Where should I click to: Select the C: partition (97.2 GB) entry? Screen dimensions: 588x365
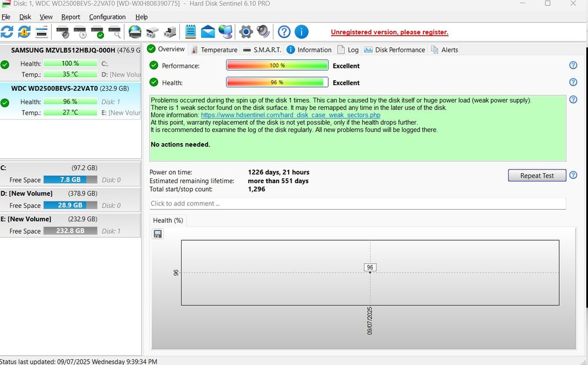pyautogui.click(x=71, y=174)
